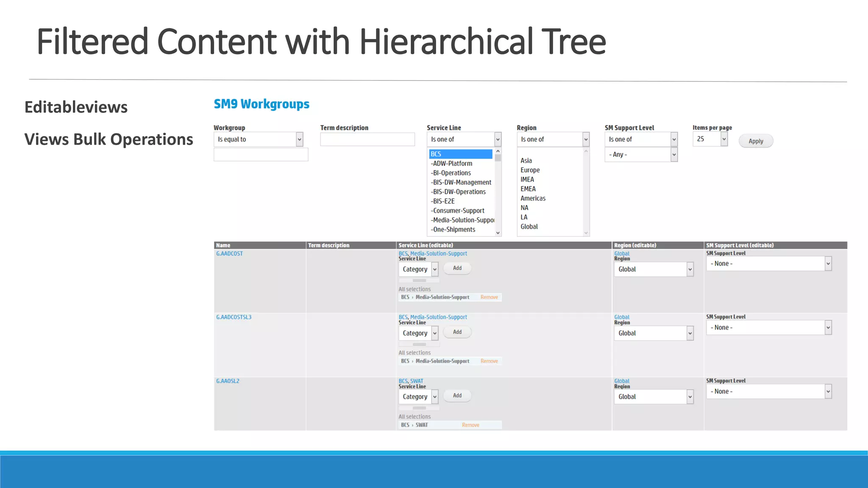
Task: Select -BI-Operations in Service Line list
Action: click(451, 173)
